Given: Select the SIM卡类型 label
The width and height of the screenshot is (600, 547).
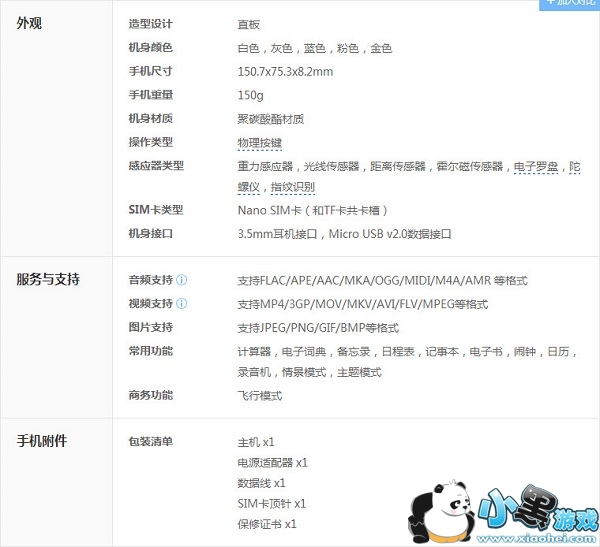Looking at the screenshot, I should (156, 210).
